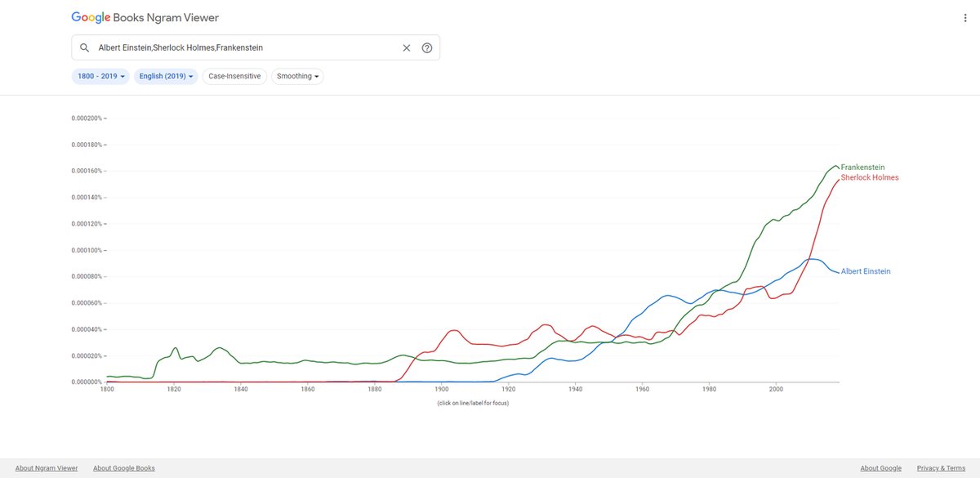Open the Privacy & Terms link
Screen dimensions: 980x478
[941, 468]
